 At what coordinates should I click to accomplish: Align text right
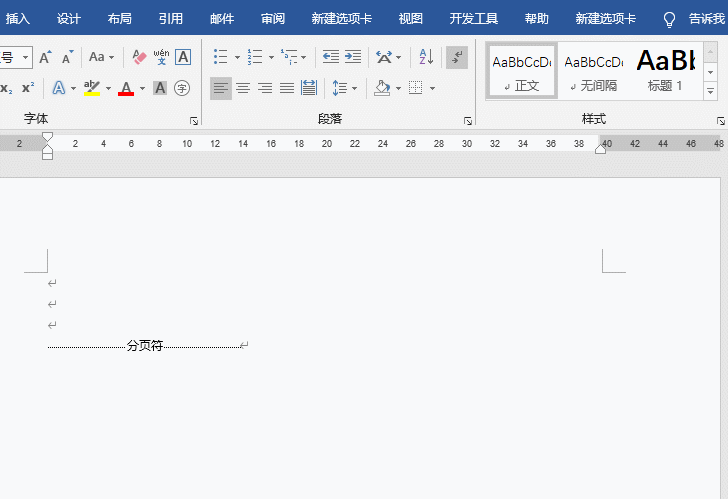265,88
